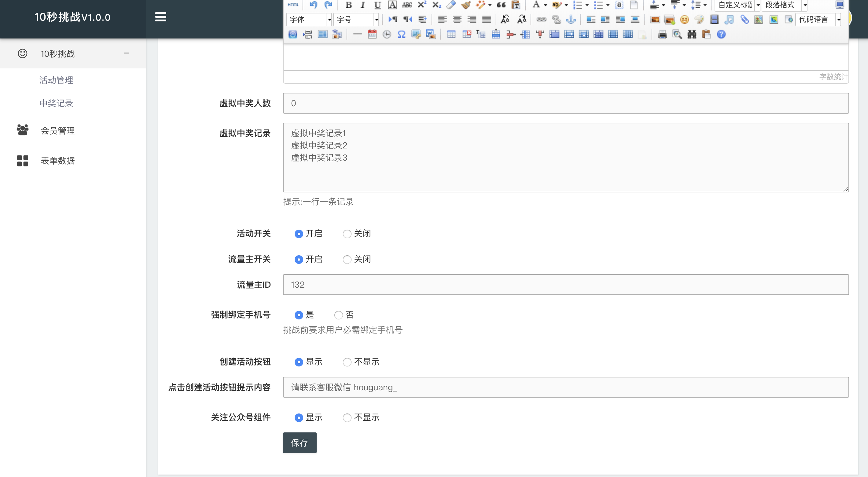868x477 pixels.
Task: Insert a blockquote with quote icon
Action: pyautogui.click(x=501, y=5)
